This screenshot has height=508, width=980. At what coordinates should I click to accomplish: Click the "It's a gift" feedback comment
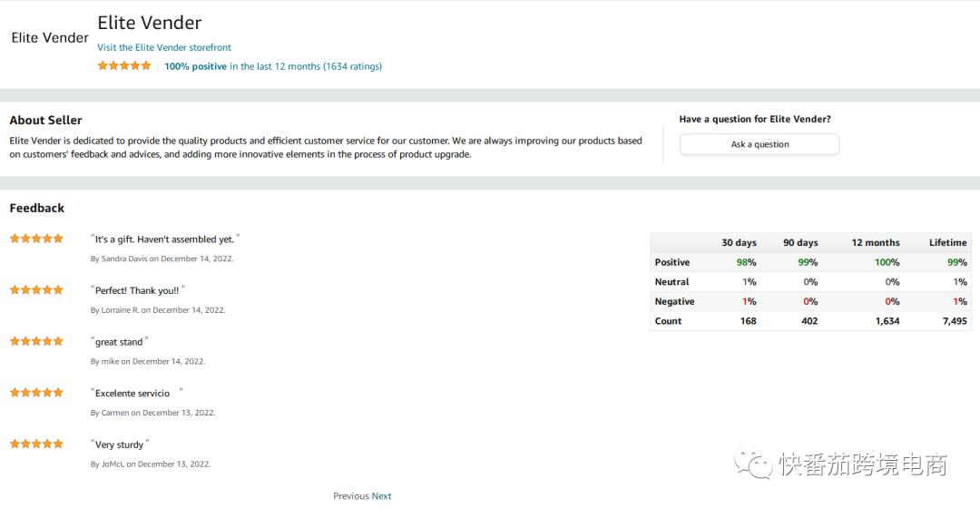165,239
